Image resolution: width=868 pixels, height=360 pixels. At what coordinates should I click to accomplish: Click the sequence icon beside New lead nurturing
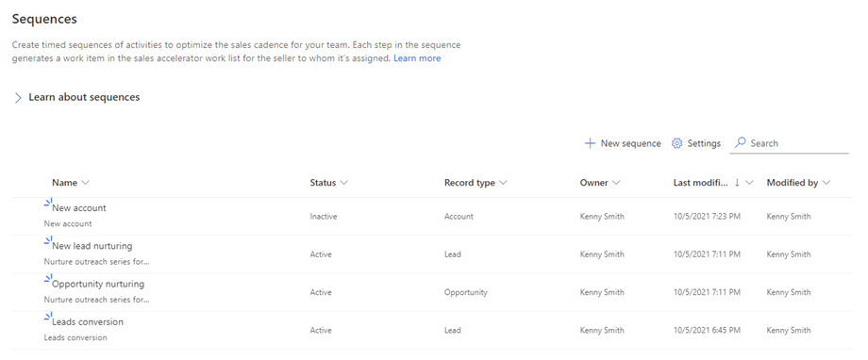[47, 241]
